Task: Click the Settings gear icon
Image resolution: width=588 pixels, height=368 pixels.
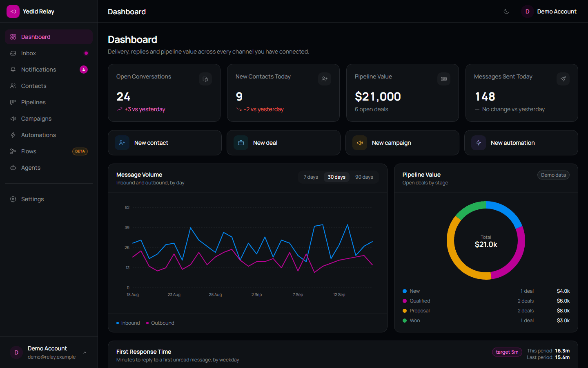Action: (x=13, y=199)
